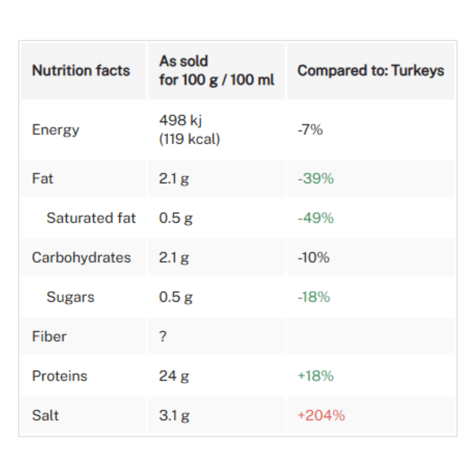
Task: Click the -7% energy comparison value
Action: 310,129
